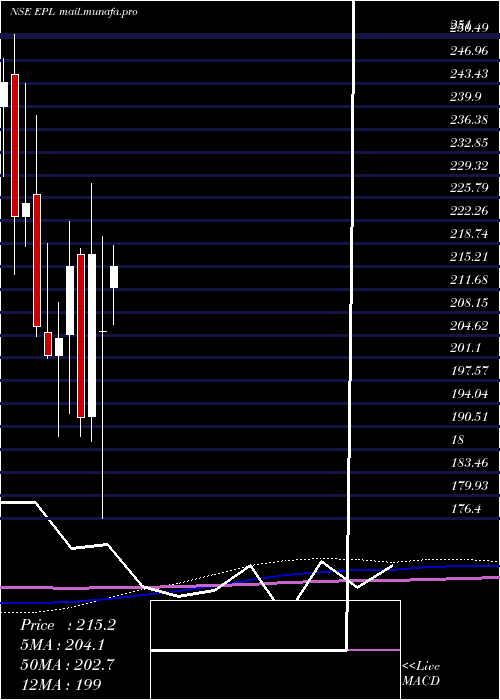Click the 236.38 price axis label
The image size is (500, 700).
click(x=469, y=120)
